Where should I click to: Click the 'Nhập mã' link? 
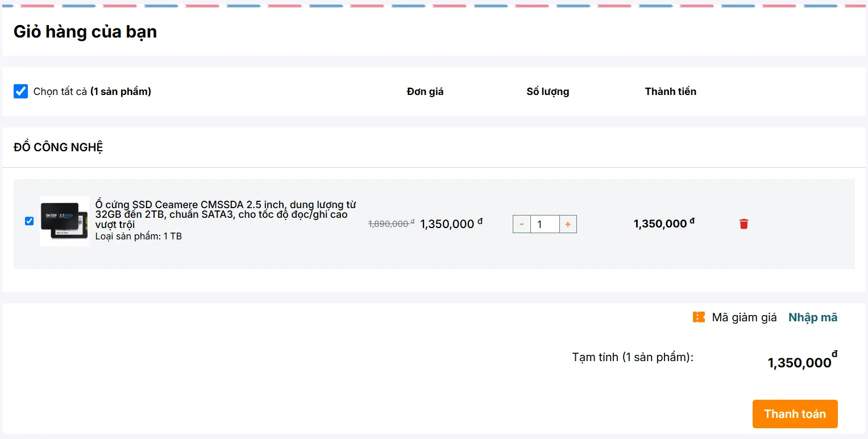813,317
